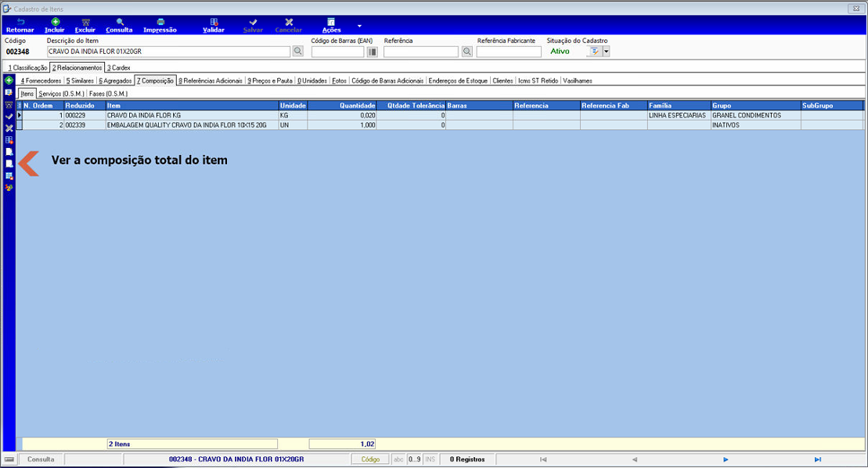The image size is (868, 468).
Task: Click the GRANEL CONDIMENTOS group cell
Action: pyautogui.click(x=755, y=115)
